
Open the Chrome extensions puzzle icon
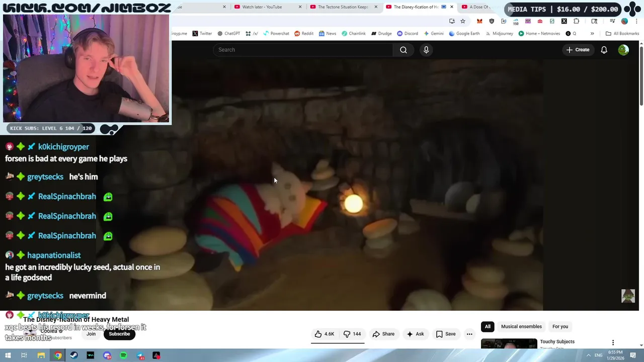pos(576,21)
